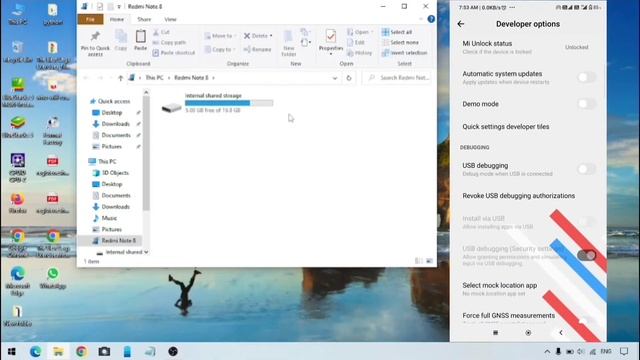Open the Quick Access Toolbar customize arrow

coord(119,7)
